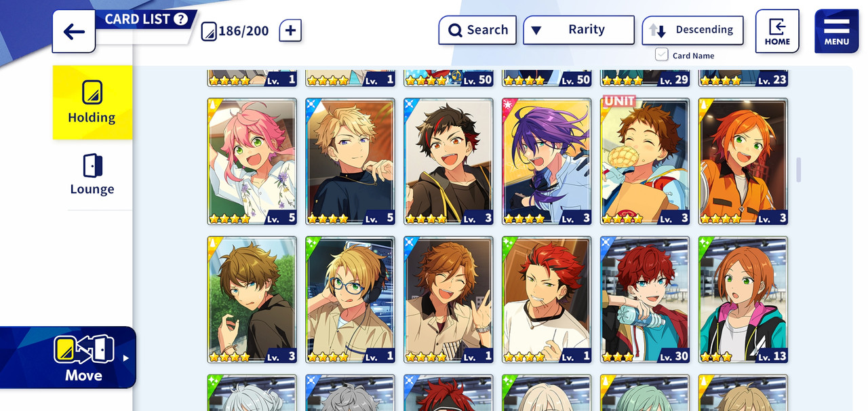Toggle Descending sort order
This screenshot has height=411, width=868.
[692, 30]
